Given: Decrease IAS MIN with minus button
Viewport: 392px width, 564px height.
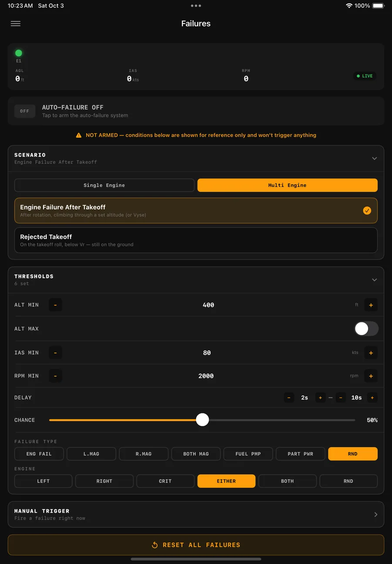Looking at the screenshot, I should coord(55,353).
